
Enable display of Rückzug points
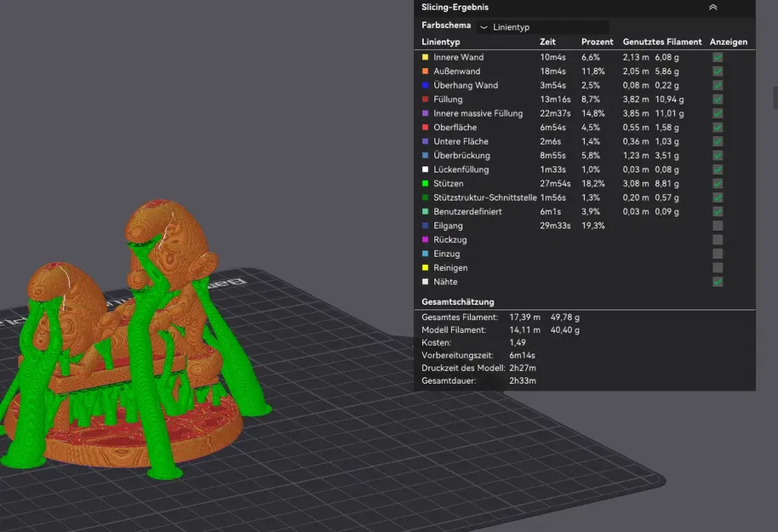pos(718,240)
